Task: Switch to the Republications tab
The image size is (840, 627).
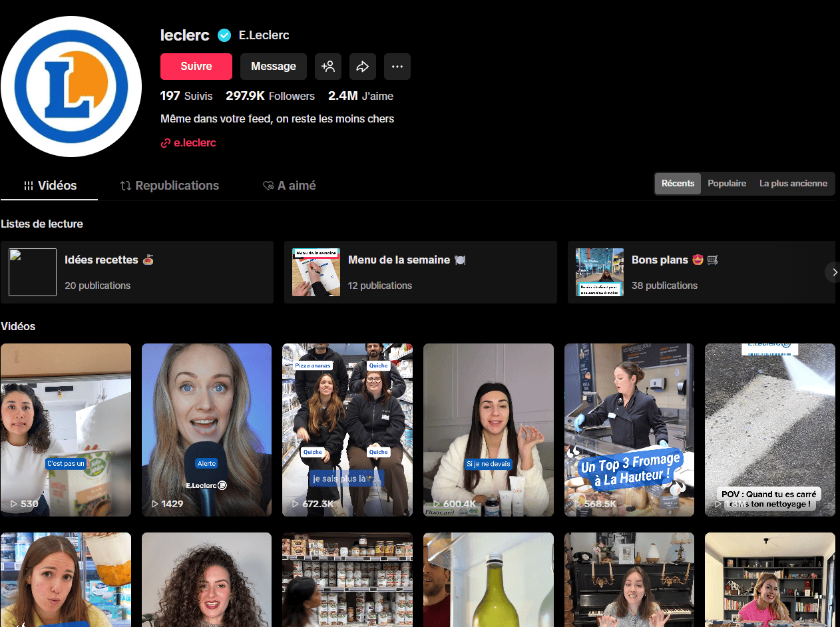Action: 170,186
